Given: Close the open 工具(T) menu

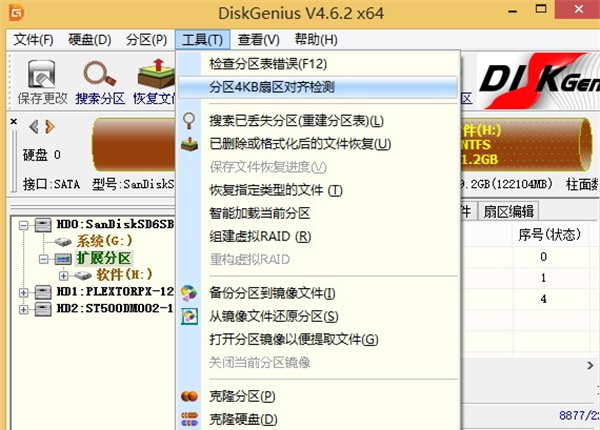Looking at the screenshot, I should click(203, 40).
